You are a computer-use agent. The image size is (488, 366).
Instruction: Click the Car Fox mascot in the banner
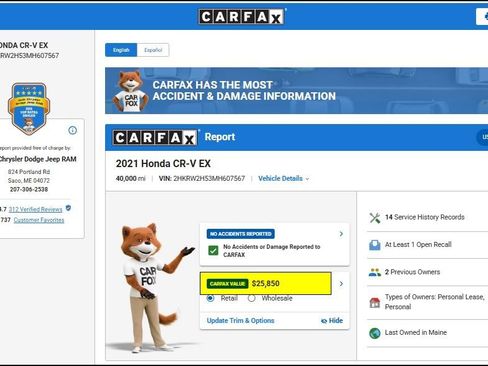(x=130, y=92)
